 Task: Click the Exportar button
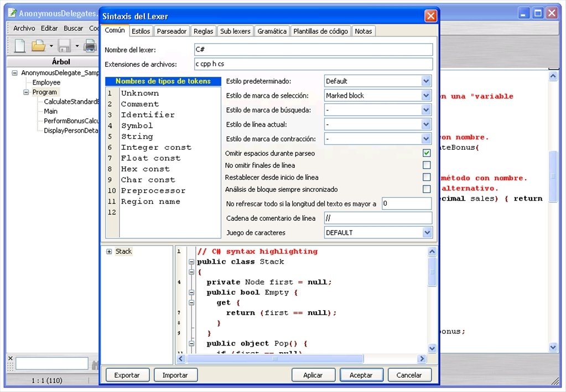[x=127, y=375]
